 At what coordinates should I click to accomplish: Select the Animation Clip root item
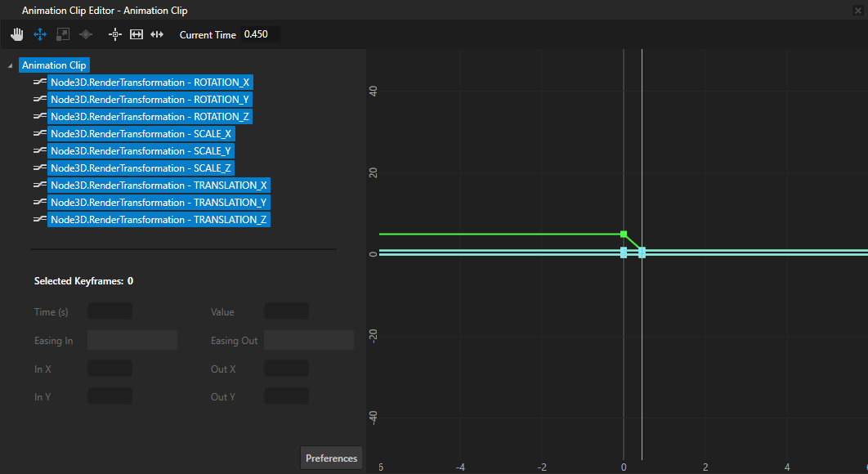[54, 65]
